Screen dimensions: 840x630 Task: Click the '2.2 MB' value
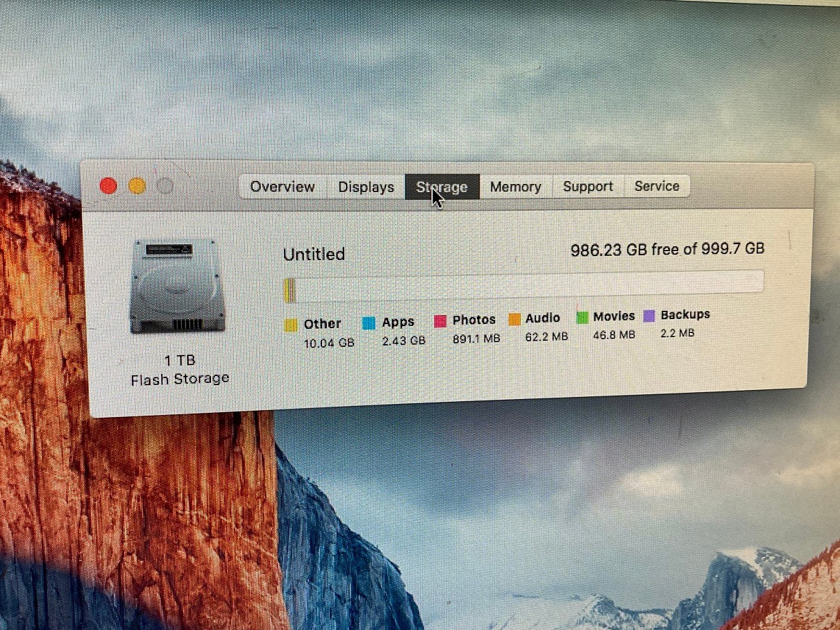[x=677, y=333]
